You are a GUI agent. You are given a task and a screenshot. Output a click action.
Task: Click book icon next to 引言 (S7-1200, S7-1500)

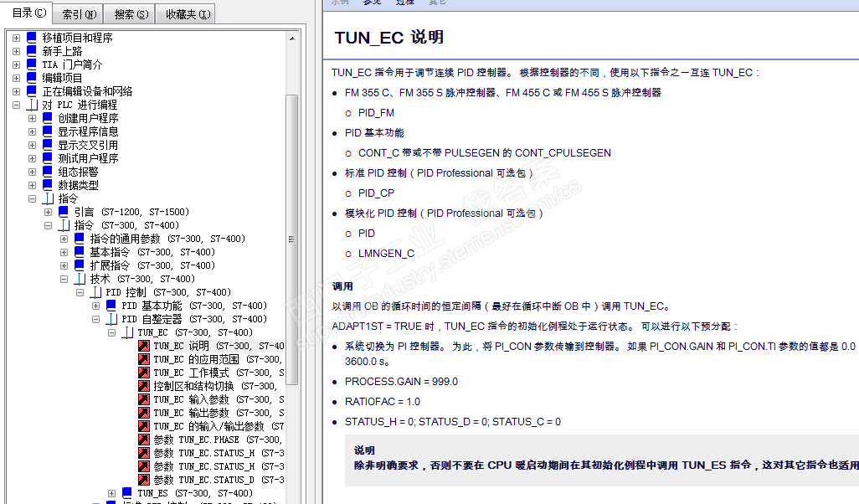pos(64,212)
